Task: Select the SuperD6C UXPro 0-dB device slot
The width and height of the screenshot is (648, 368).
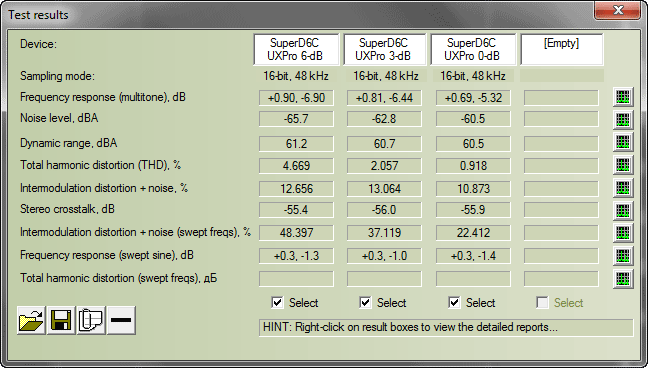Action: tap(472, 49)
